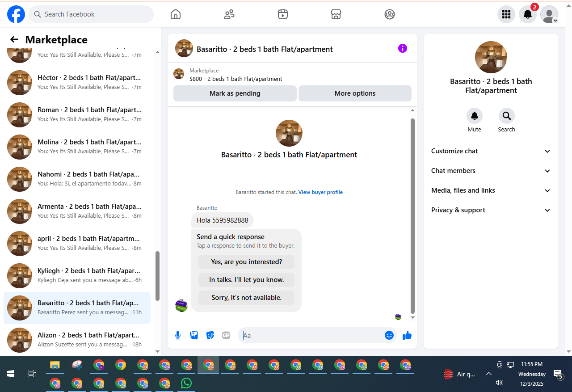This screenshot has width=572, height=392.
Task: Open the Facebook logo home link
Action: [16, 14]
